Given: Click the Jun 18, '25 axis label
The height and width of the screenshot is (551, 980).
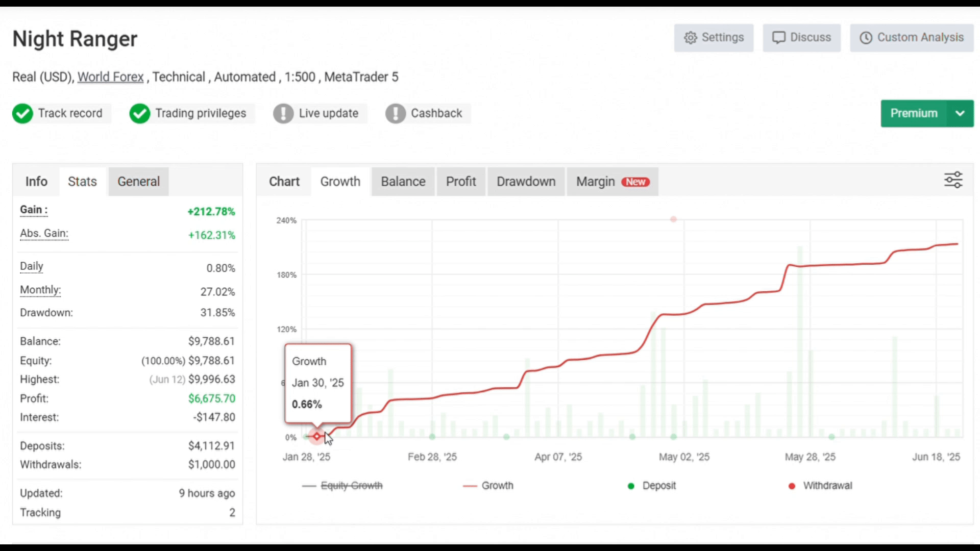Looking at the screenshot, I should pyautogui.click(x=936, y=457).
